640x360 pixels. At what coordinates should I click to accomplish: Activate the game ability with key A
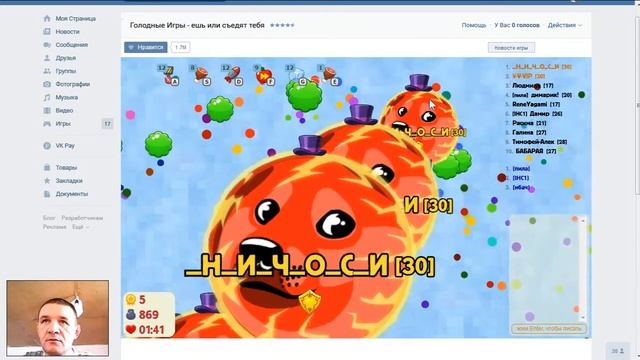169,76
